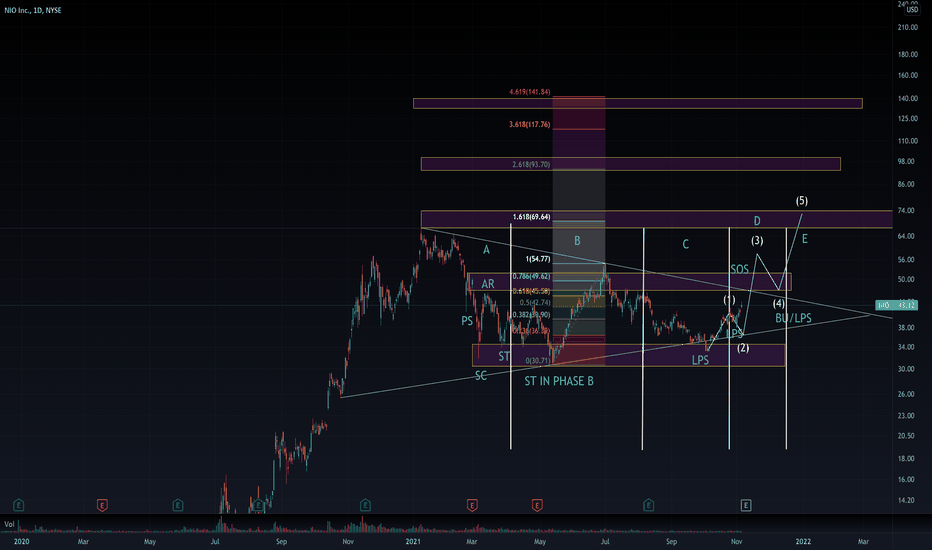Click the 2020 label on time axis
The width and height of the screenshot is (932, 550).
click(x=21, y=542)
